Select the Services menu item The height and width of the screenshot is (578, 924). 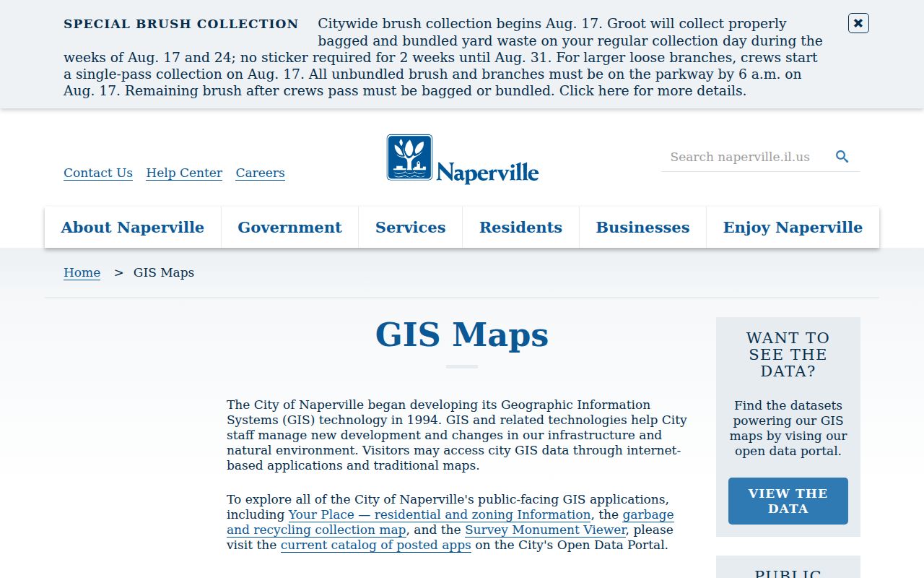point(410,227)
